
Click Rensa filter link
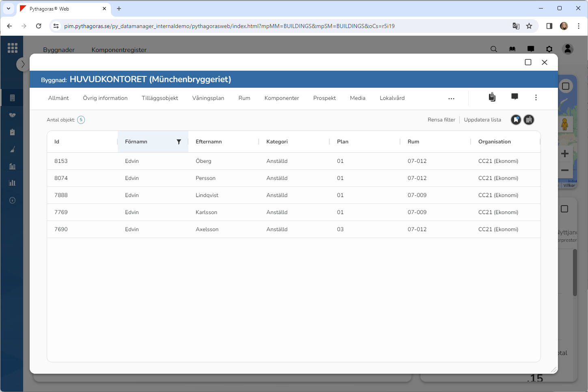441,120
